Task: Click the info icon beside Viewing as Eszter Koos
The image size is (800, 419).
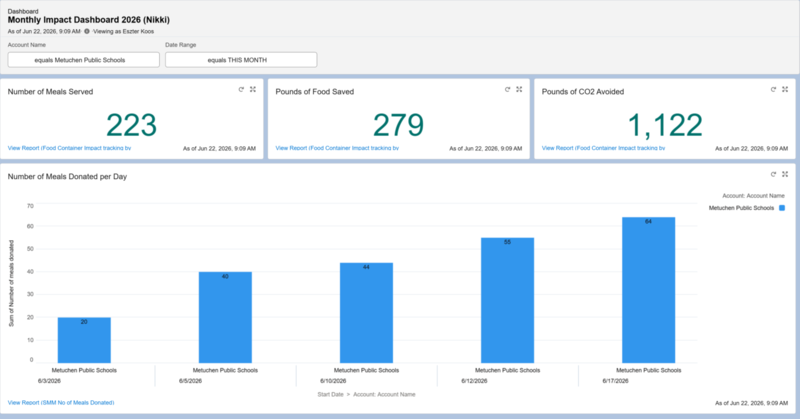Action: (87, 31)
